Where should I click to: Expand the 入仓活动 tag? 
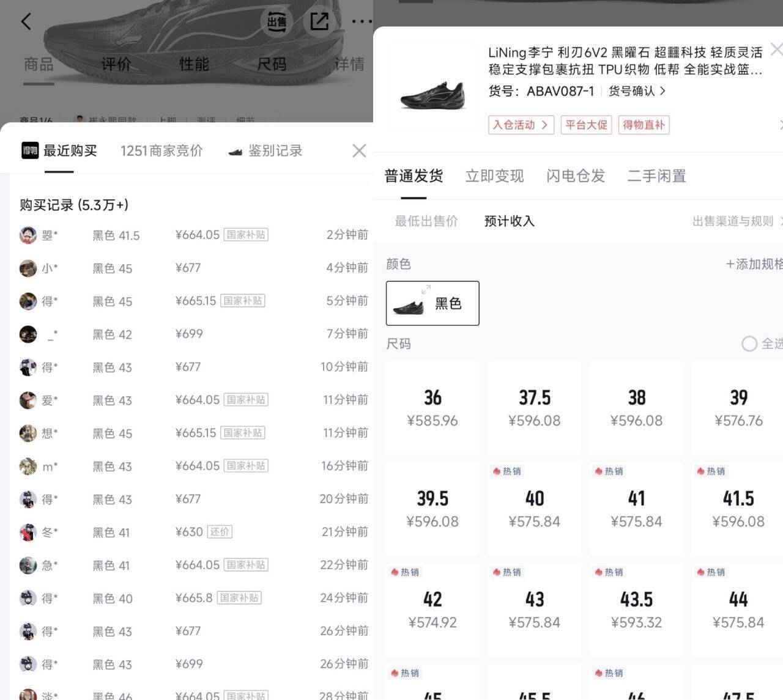pyautogui.click(x=521, y=125)
